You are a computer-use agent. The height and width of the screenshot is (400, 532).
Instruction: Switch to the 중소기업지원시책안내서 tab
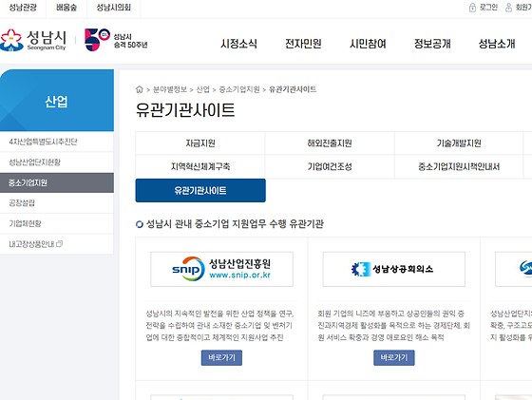tap(459, 166)
